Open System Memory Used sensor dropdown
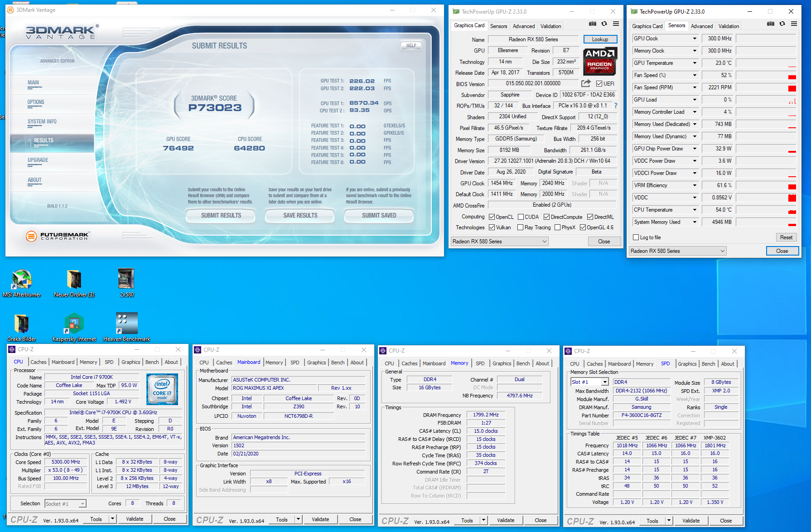Image resolution: width=811 pixels, height=532 pixels. (x=695, y=222)
